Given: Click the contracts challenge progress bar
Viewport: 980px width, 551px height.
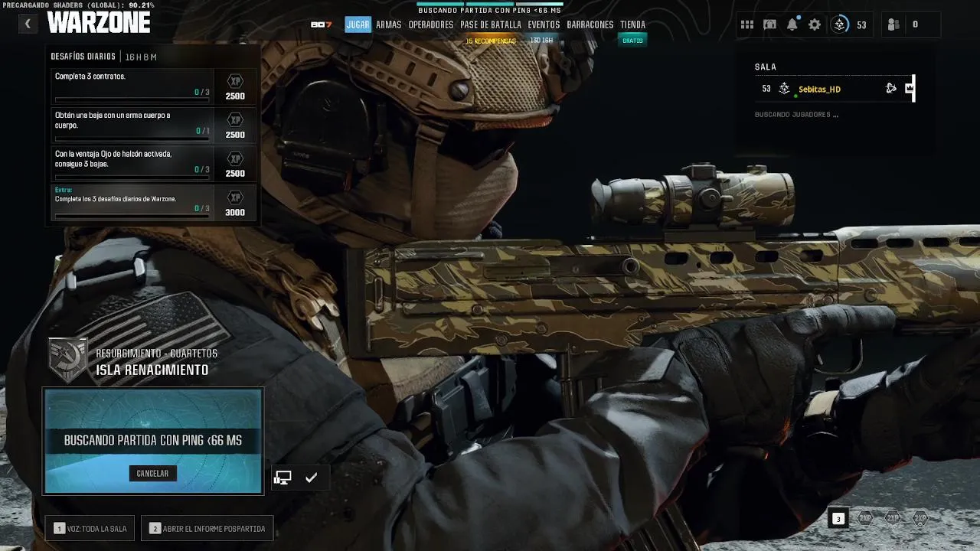Looking at the screenshot, I should pyautogui.click(x=132, y=99).
